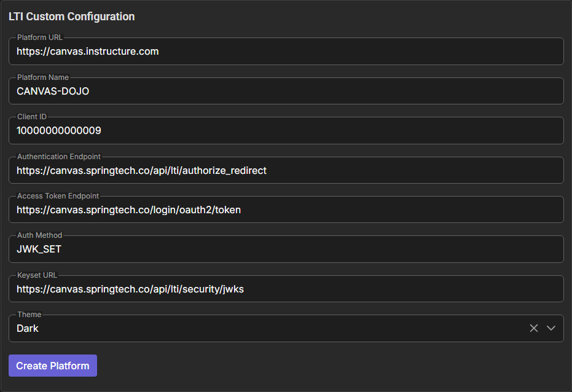Click the Client ID label
Image resolution: width=572 pixels, height=392 pixels.
[31, 117]
